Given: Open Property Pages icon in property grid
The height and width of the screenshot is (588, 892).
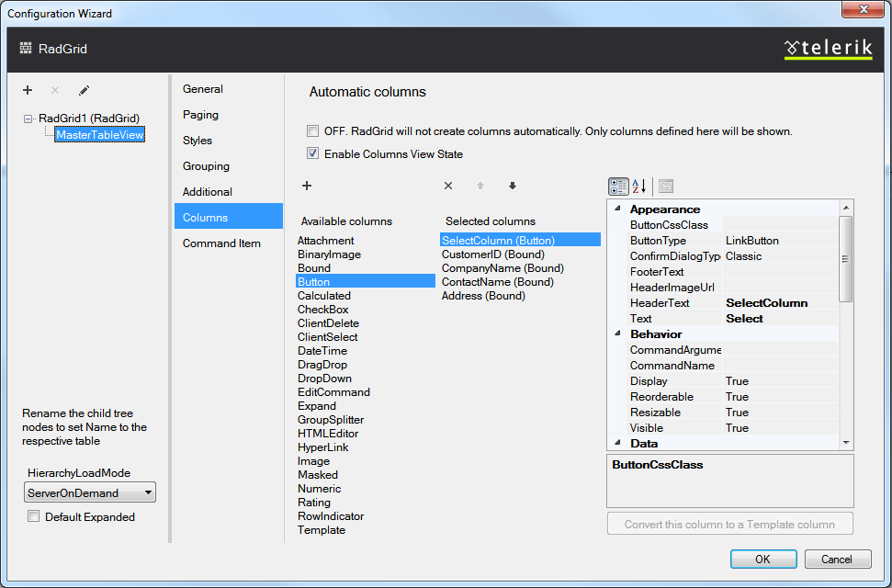Looking at the screenshot, I should click(666, 186).
